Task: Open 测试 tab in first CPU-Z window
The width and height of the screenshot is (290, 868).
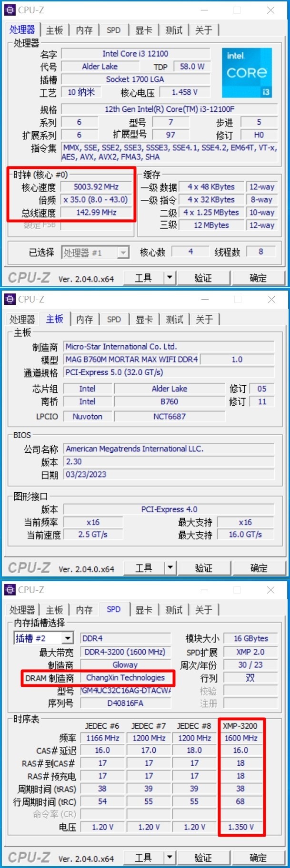Action: (x=174, y=30)
